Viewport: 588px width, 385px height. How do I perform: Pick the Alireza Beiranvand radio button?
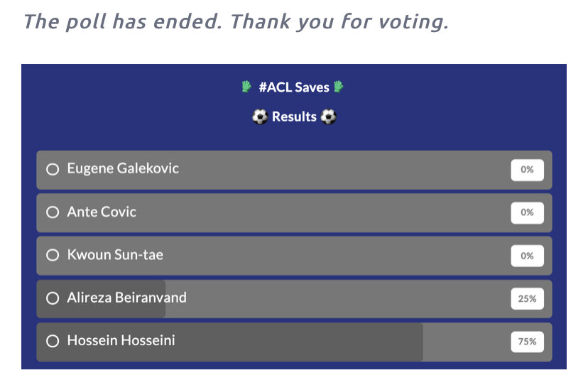52,298
